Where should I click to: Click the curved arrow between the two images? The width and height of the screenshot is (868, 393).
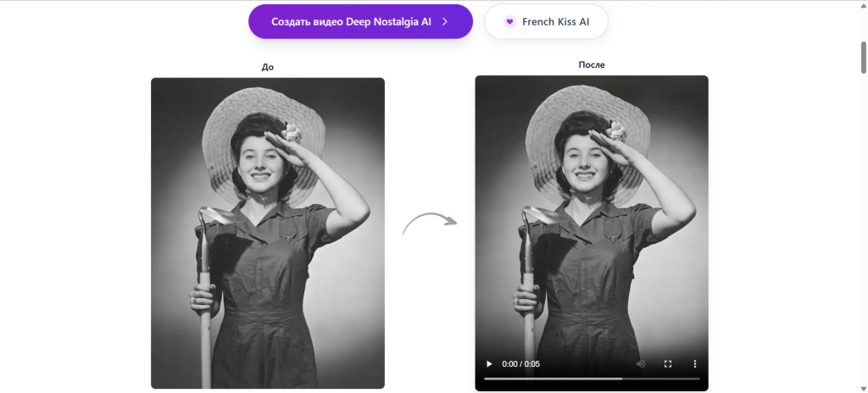430,224
